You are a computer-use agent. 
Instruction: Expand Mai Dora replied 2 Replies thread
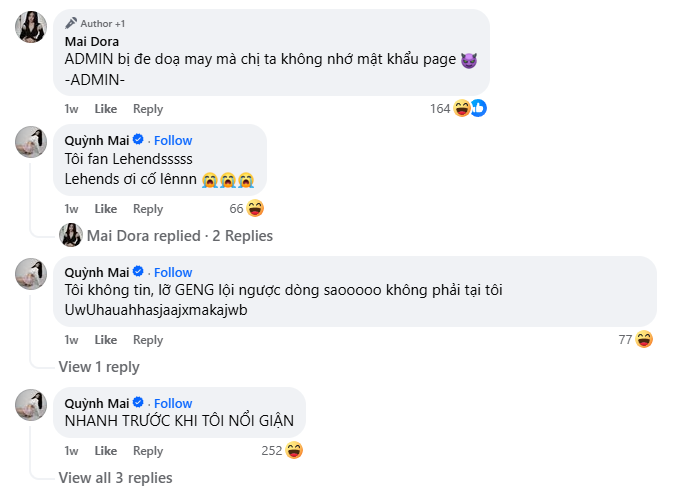point(180,236)
